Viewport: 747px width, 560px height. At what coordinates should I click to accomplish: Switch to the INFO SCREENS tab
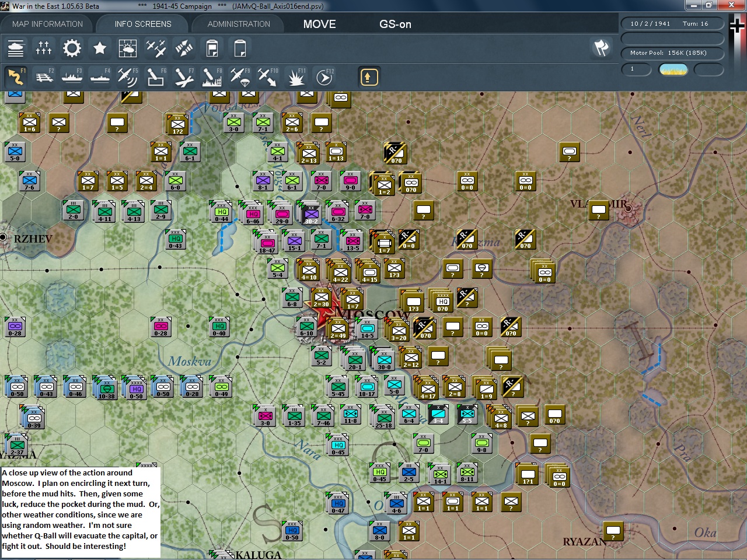[x=143, y=24]
